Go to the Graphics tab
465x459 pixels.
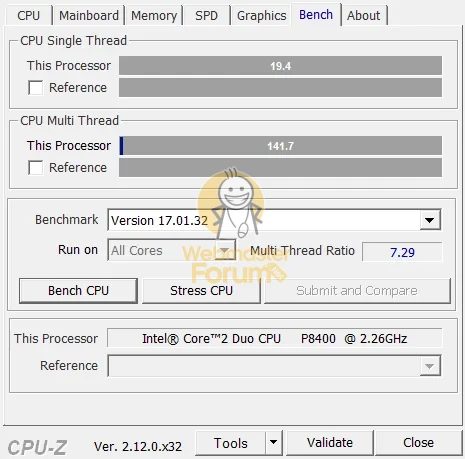[x=262, y=15]
